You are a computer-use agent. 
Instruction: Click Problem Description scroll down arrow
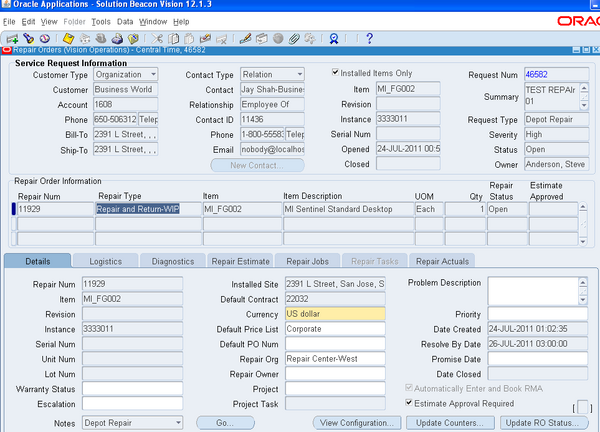583,300
